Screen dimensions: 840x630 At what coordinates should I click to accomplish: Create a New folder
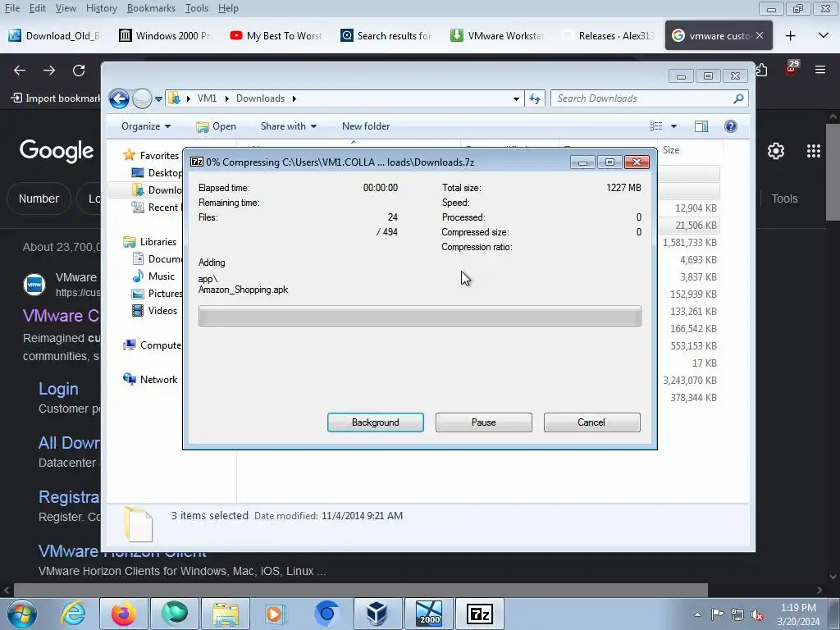click(x=366, y=126)
